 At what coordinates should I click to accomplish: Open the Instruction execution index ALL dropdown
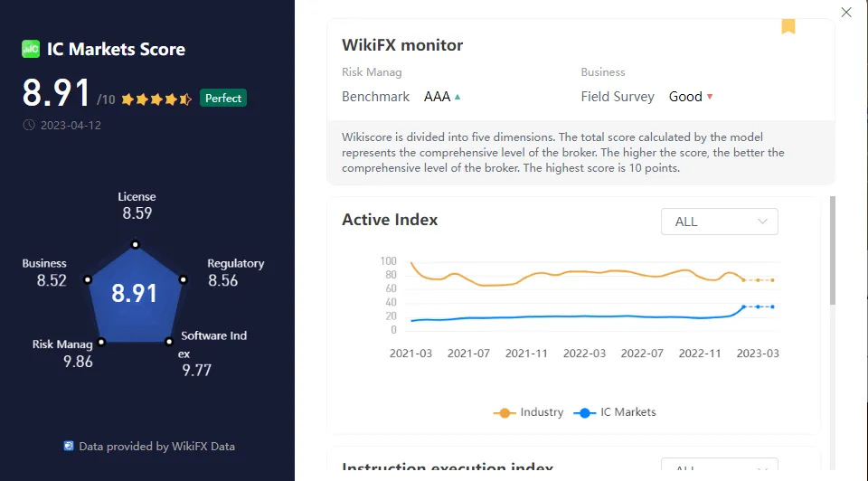(x=719, y=465)
